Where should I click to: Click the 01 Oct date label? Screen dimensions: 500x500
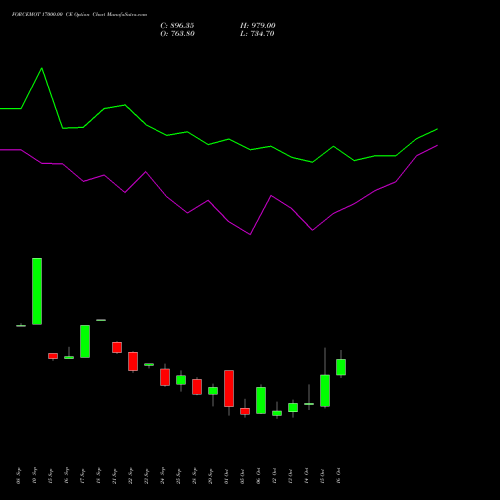click(227, 476)
